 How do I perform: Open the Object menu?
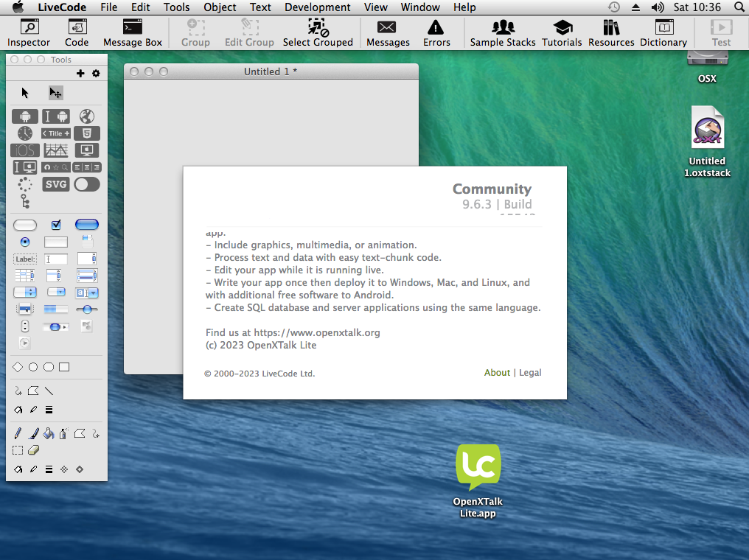220,7
